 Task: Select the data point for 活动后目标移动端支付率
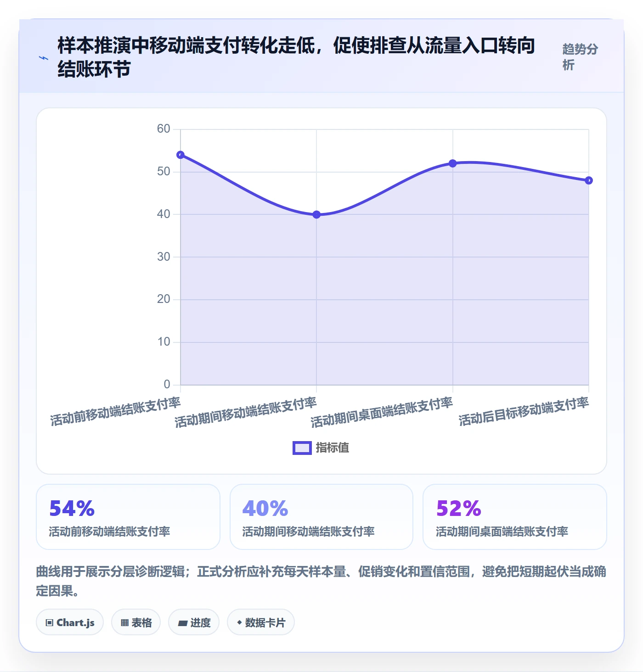pos(589,180)
